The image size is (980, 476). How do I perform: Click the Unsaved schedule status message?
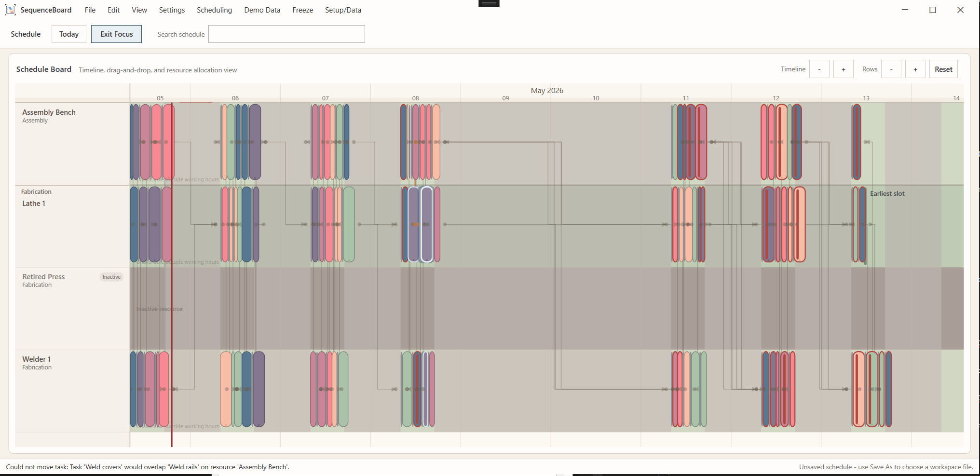(886, 467)
